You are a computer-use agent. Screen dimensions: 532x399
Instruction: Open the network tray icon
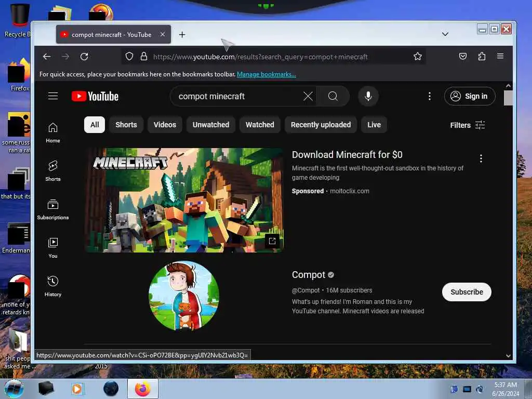[467, 389]
